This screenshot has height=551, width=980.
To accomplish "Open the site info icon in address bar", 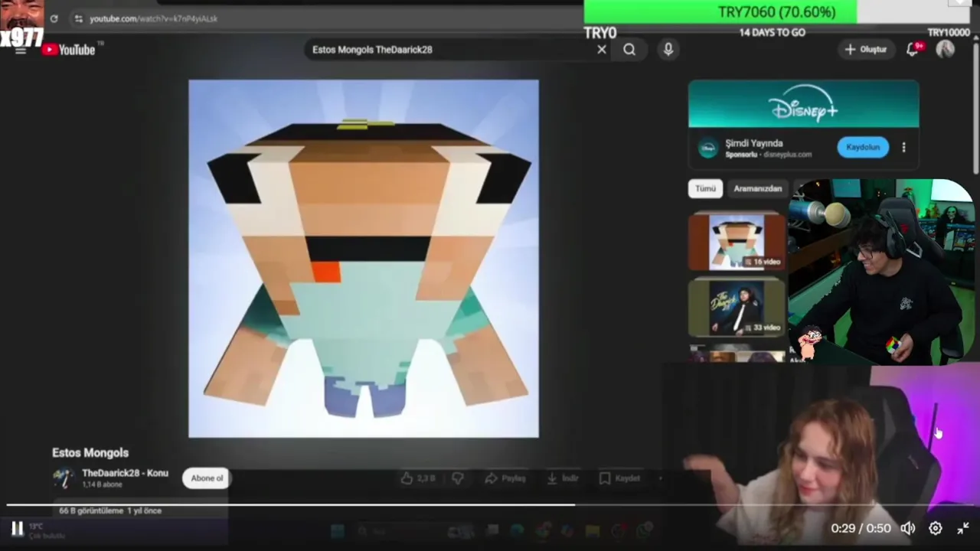I will pos(78,18).
